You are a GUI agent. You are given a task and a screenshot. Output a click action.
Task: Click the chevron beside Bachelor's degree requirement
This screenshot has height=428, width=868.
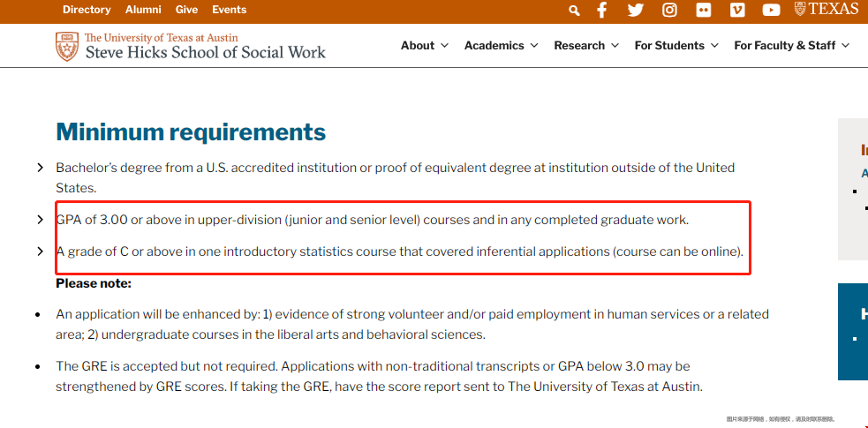[40, 168]
